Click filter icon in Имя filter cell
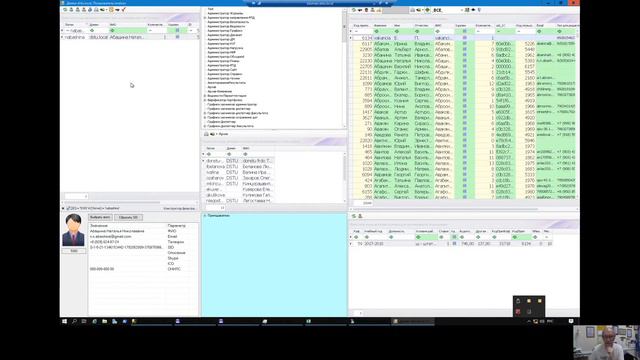This screenshot has height=360, width=640. 397,31
